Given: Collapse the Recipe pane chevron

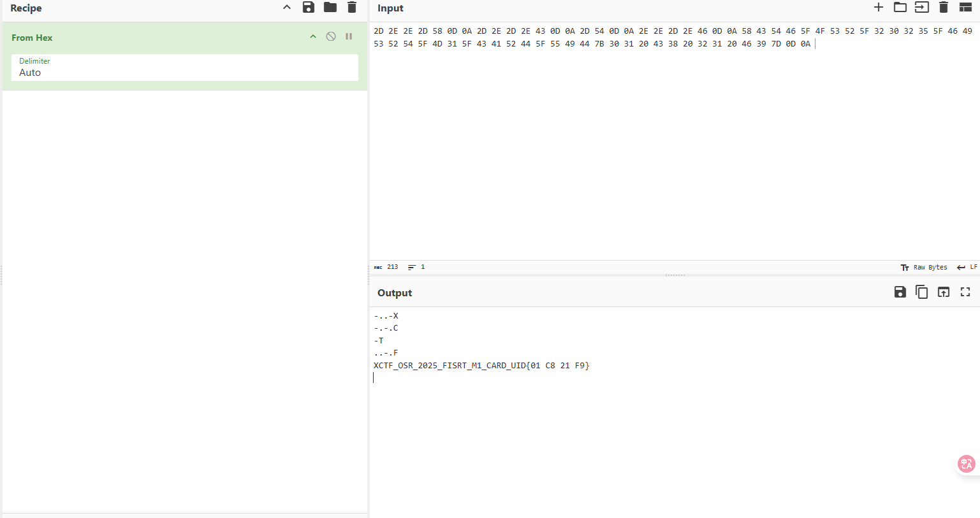Looking at the screenshot, I should click(287, 8).
